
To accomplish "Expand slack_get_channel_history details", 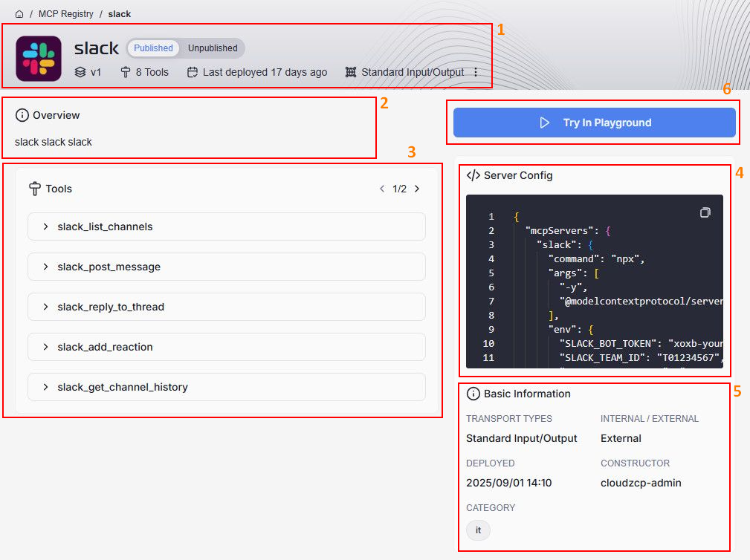I will coord(227,387).
